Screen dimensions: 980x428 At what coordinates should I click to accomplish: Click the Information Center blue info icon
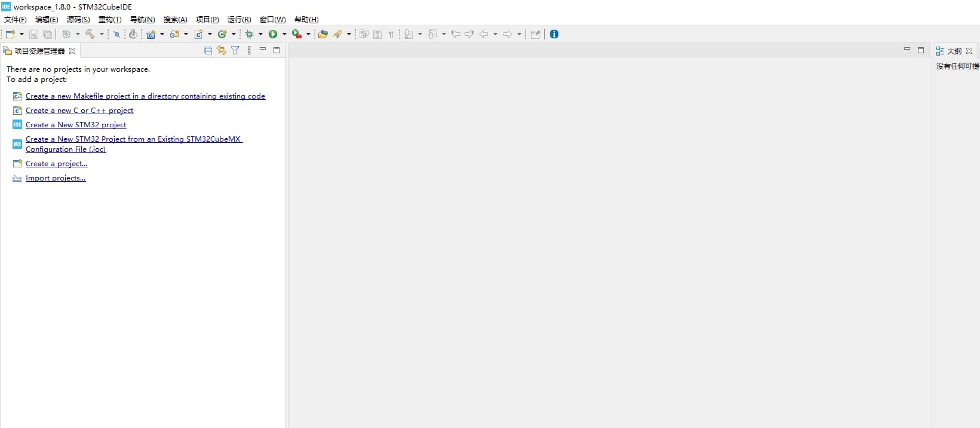(x=554, y=34)
